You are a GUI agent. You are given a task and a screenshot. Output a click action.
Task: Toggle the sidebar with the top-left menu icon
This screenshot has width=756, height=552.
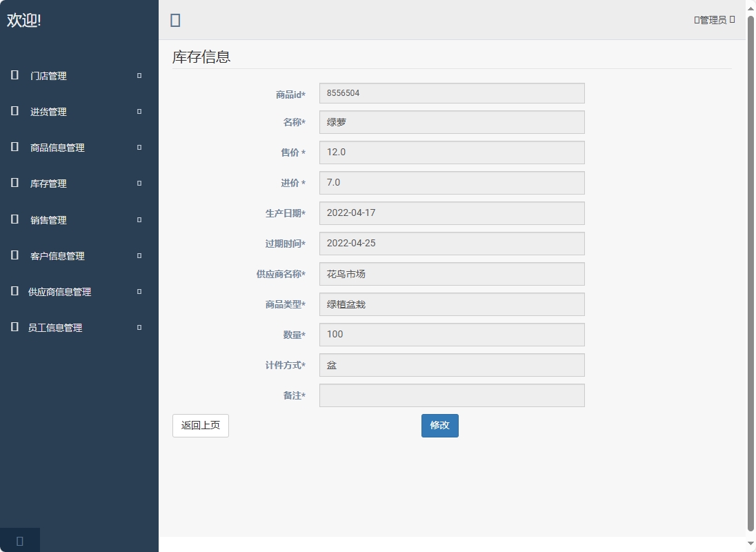coord(175,20)
